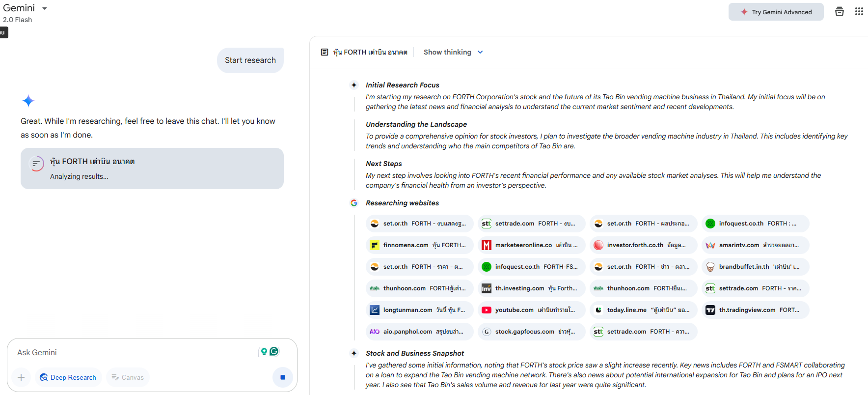Screen dimensions: 868x395
Task: Expand the Show thinking dropdown
Action: pyautogui.click(x=453, y=52)
